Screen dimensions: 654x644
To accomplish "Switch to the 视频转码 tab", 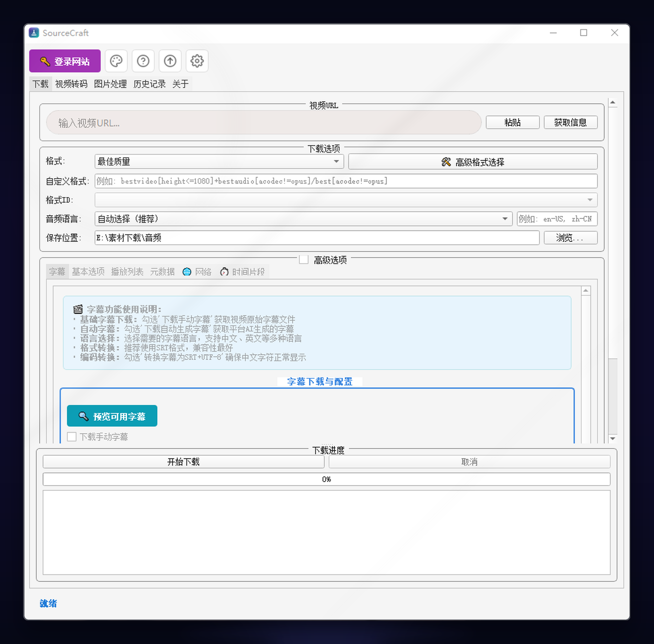I will click(71, 84).
